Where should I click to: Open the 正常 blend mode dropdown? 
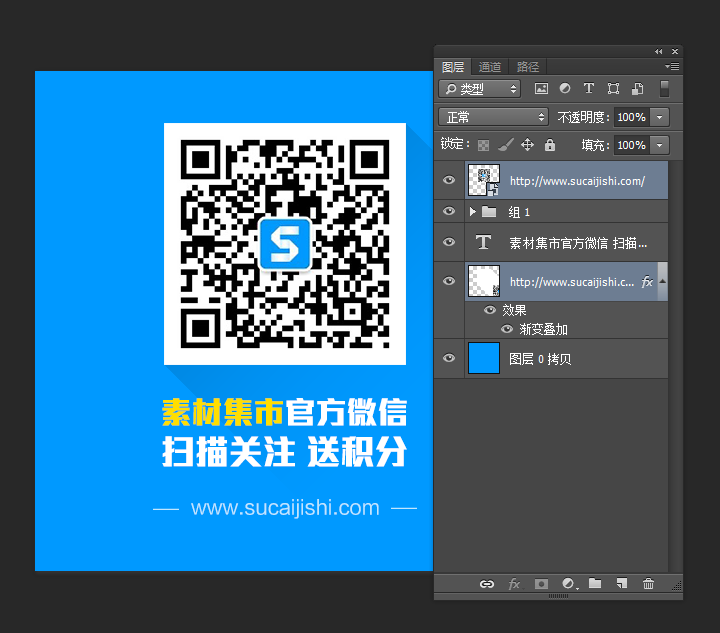pos(494,117)
